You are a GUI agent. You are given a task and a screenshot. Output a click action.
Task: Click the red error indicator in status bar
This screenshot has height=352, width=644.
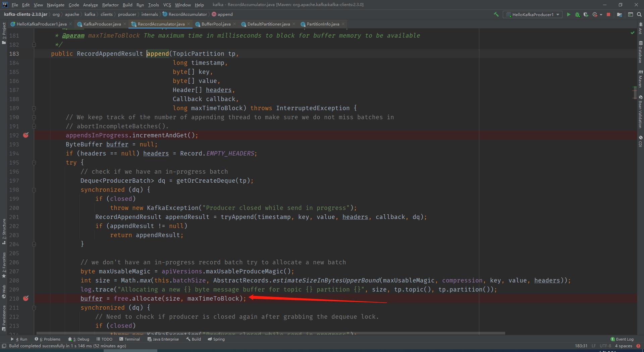point(638,346)
